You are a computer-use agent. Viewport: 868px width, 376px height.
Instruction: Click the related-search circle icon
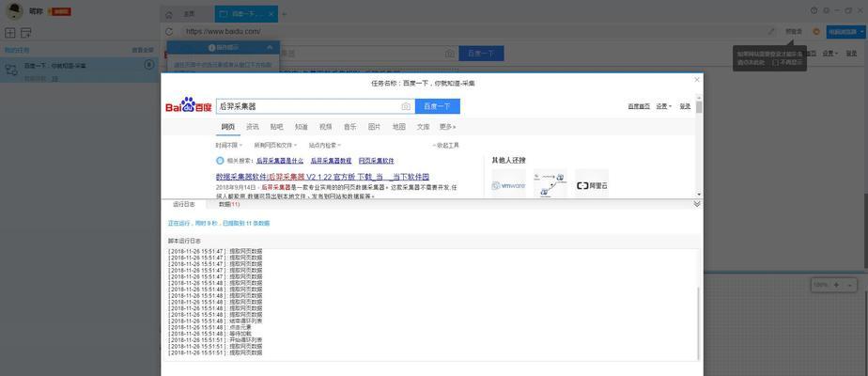tap(220, 161)
